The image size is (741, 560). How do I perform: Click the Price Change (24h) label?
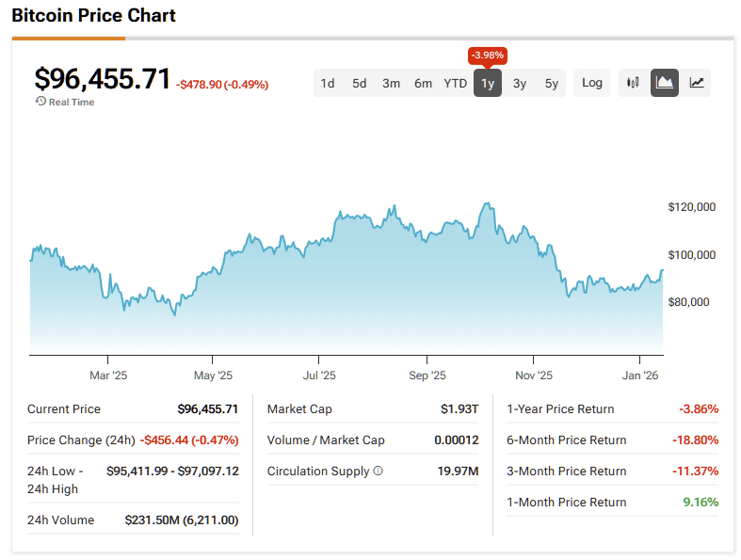point(81,440)
